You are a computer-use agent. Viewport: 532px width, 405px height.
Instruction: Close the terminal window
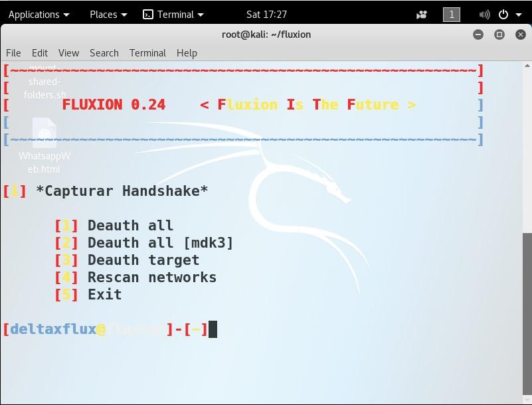521,35
